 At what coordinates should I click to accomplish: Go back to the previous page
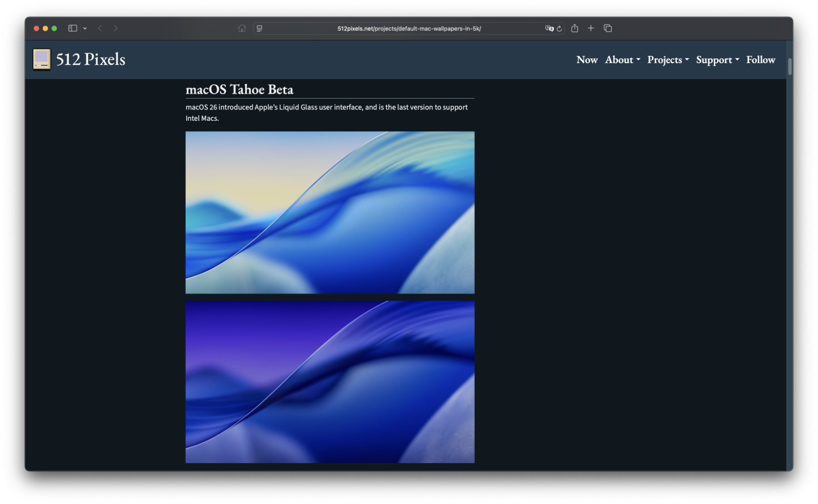click(100, 28)
